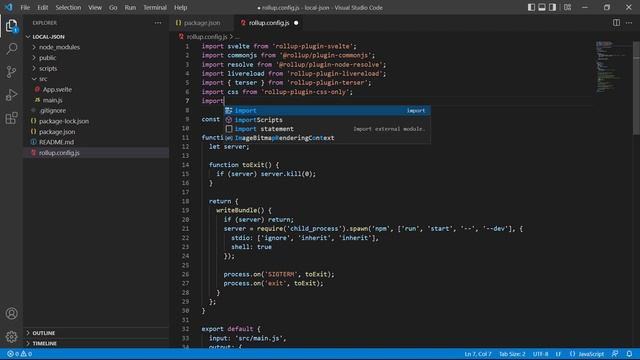Close the unsaved rollup.config.js tab dot
Viewport: 640px width, 360px height.
[x=296, y=23]
